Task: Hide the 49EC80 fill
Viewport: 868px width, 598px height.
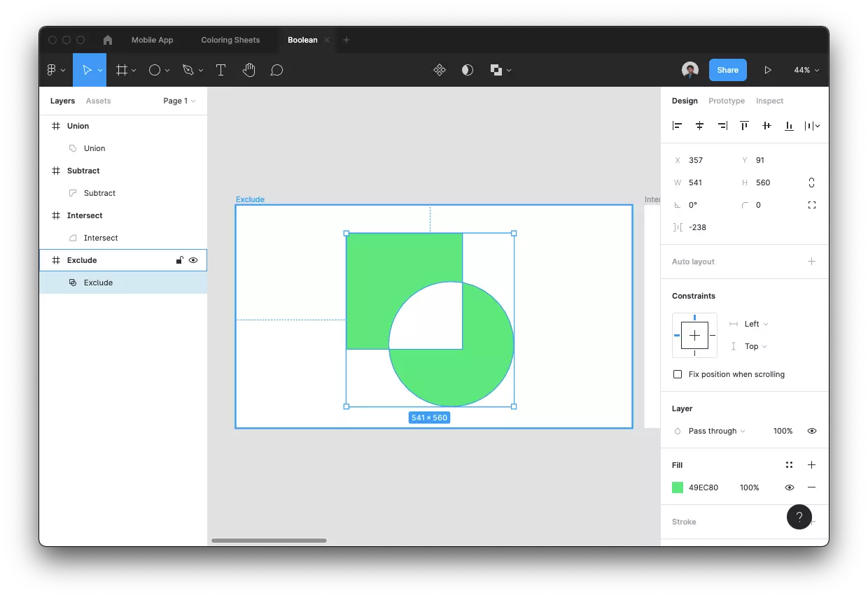Action: point(789,487)
